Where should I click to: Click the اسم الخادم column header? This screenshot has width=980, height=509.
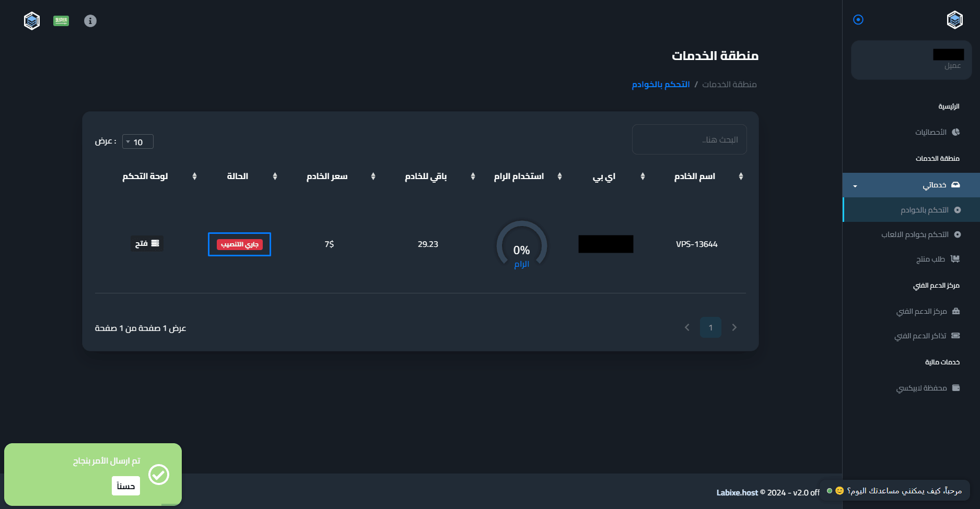tap(695, 176)
